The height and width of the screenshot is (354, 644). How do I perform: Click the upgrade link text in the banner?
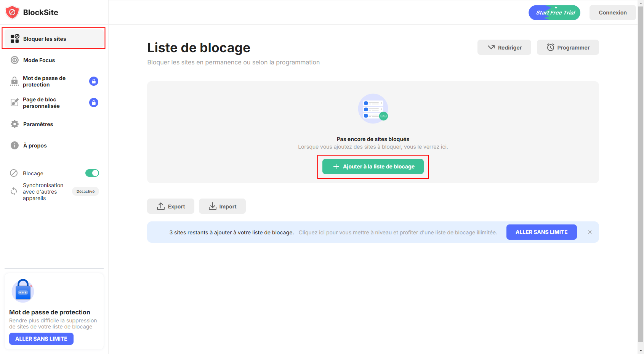tap(398, 232)
